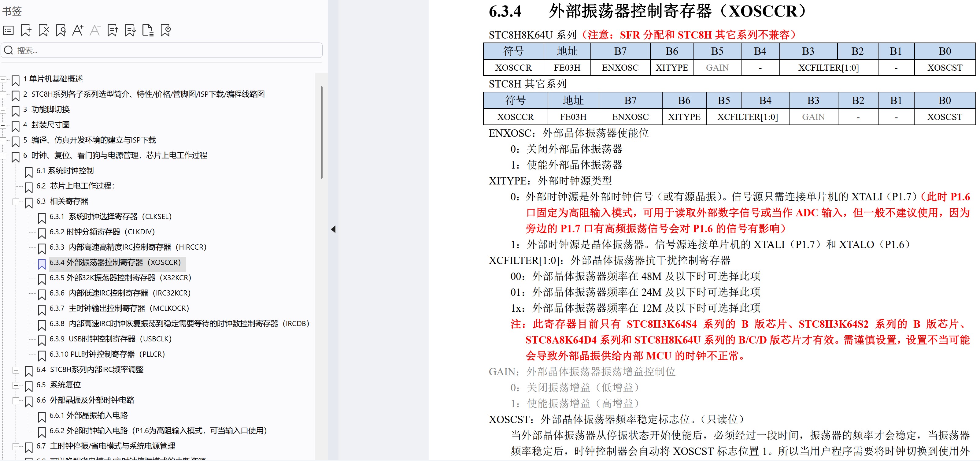This screenshot has width=980, height=461.
Task: Click the collapse-upward bookmark icon
Action: [x=113, y=30]
